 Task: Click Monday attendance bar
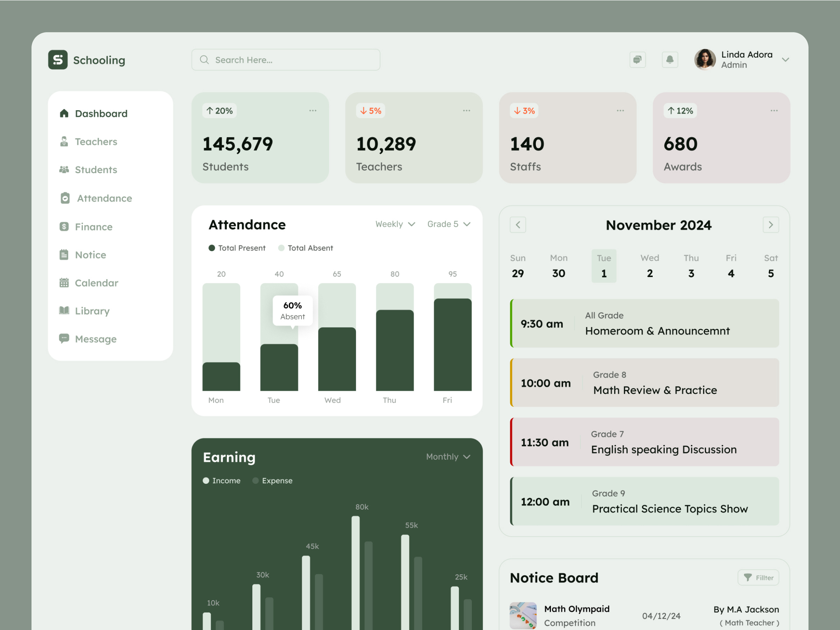click(222, 337)
